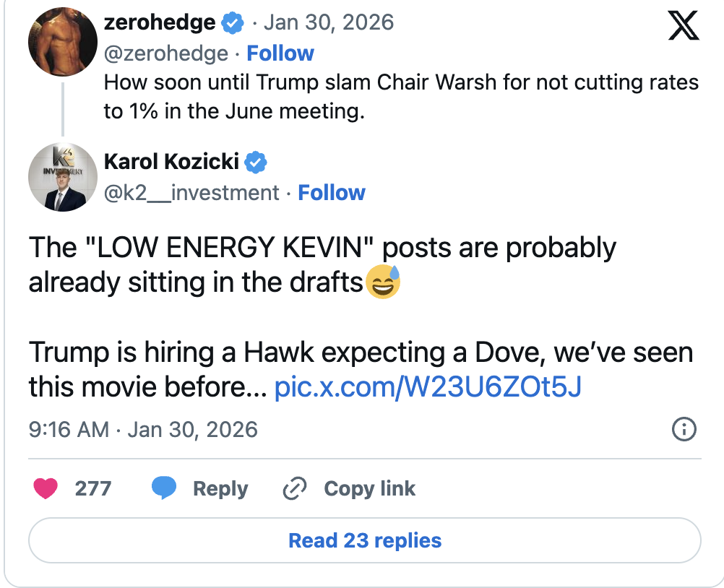The width and height of the screenshot is (724, 588).
Task: Click the blue reply speech bubble icon
Action: click(164, 489)
